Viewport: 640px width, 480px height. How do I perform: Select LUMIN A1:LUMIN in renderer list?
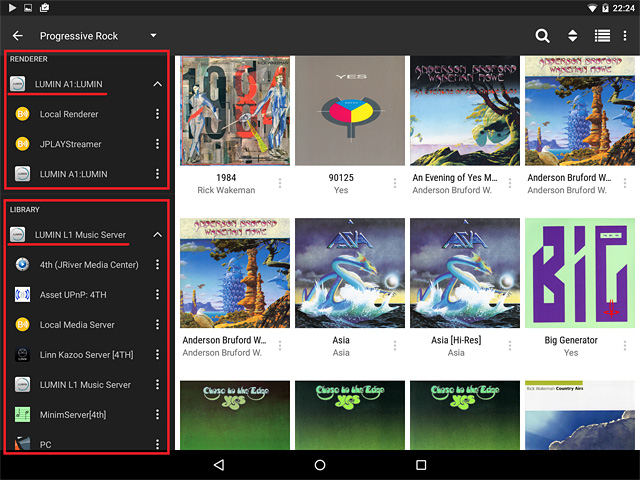[73, 174]
